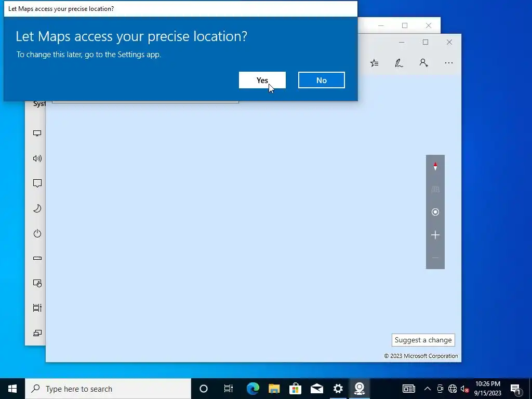Viewport: 532px width, 399px height.
Task: Switch to Settings gear on taskbar
Action: [x=338, y=389]
